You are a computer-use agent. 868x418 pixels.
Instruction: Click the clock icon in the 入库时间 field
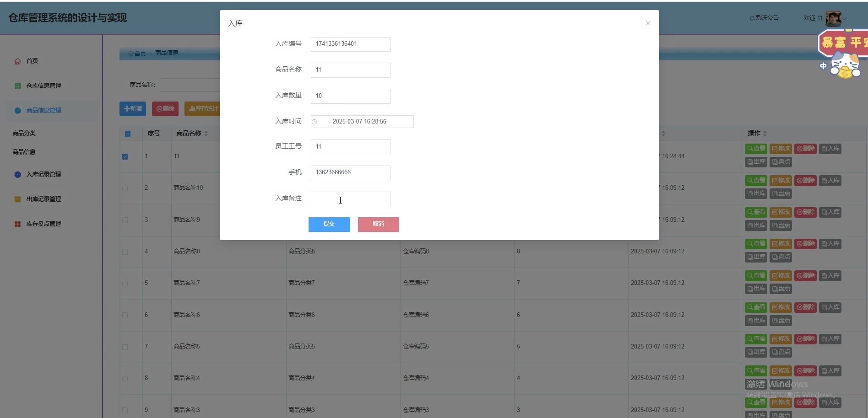[315, 122]
